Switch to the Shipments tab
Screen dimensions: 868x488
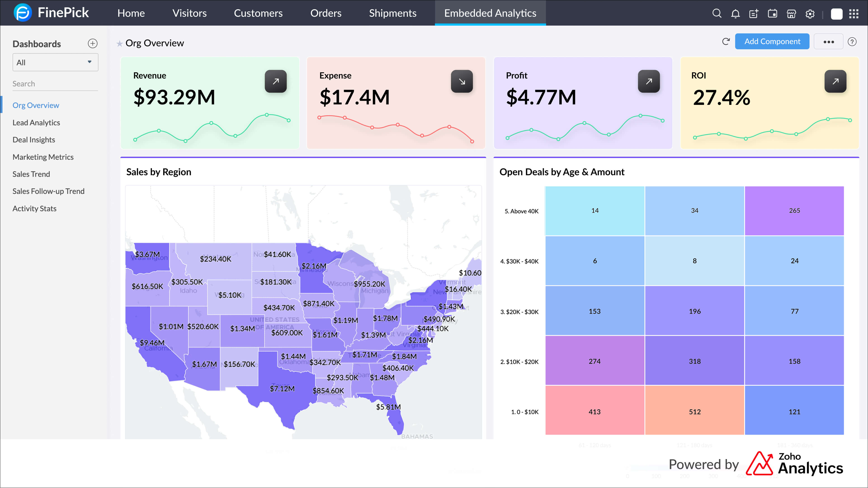tap(393, 13)
